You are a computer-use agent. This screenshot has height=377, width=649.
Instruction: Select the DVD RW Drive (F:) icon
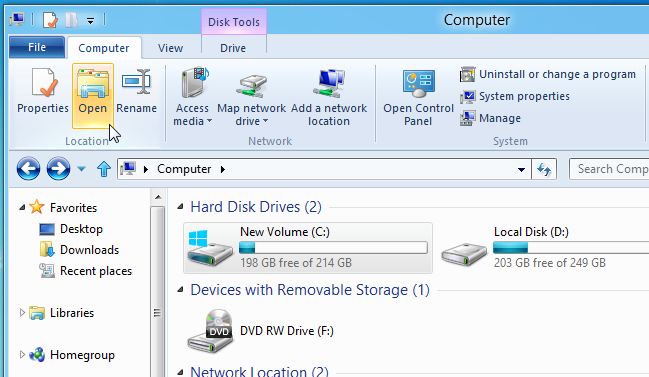[210, 331]
